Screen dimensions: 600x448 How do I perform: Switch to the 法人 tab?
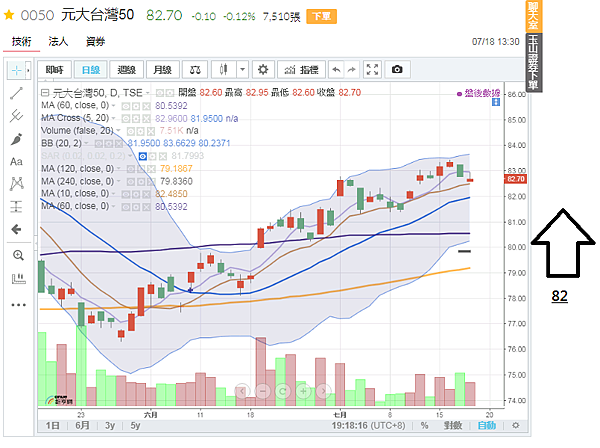58,42
